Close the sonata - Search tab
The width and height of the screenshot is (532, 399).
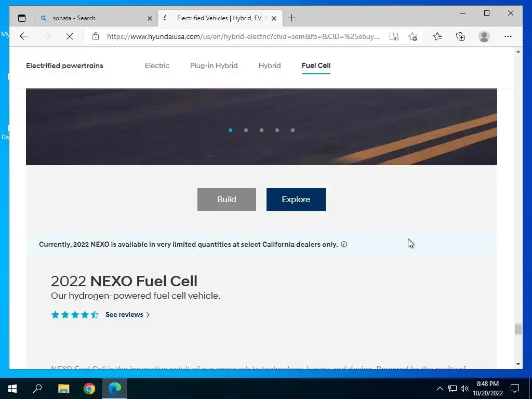pyautogui.click(x=150, y=18)
